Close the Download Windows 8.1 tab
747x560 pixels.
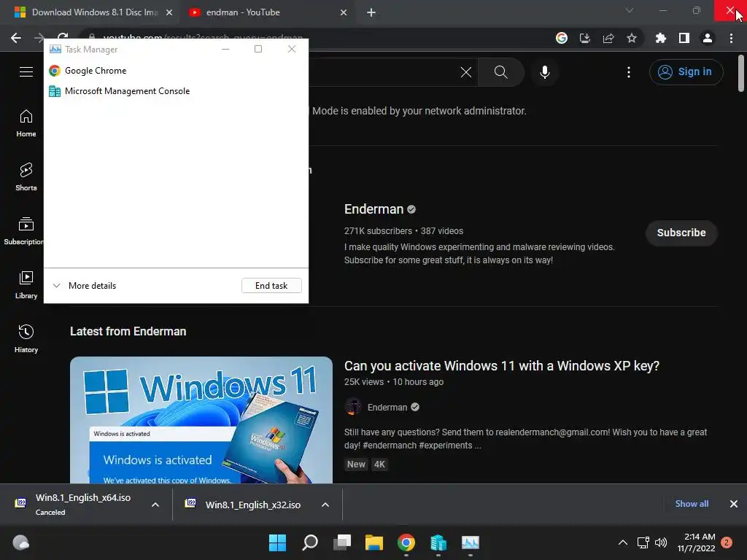[x=169, y=12]
